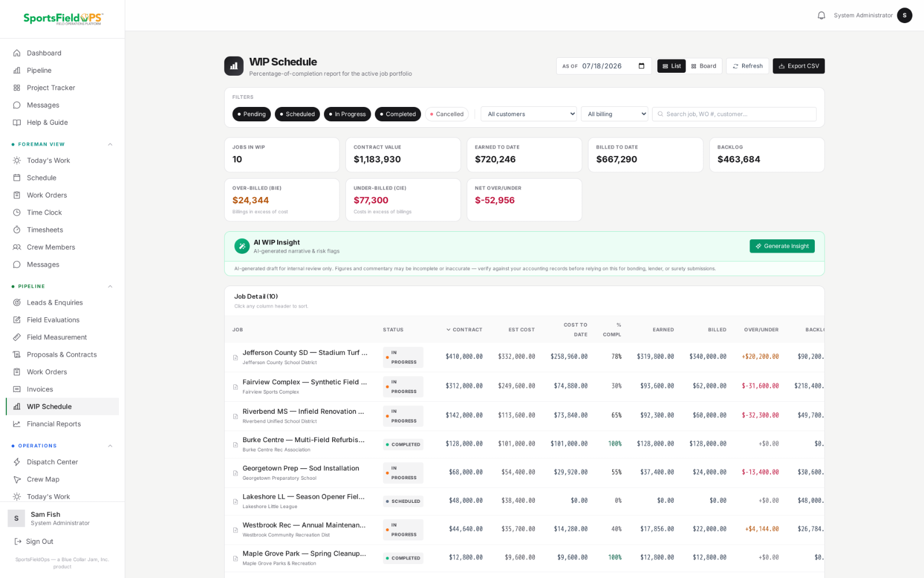Image resolution: width=924 pixels, height=578 pixels.
Task: Open Dispatch Center in the sidebar
Action: click(62, 462)
